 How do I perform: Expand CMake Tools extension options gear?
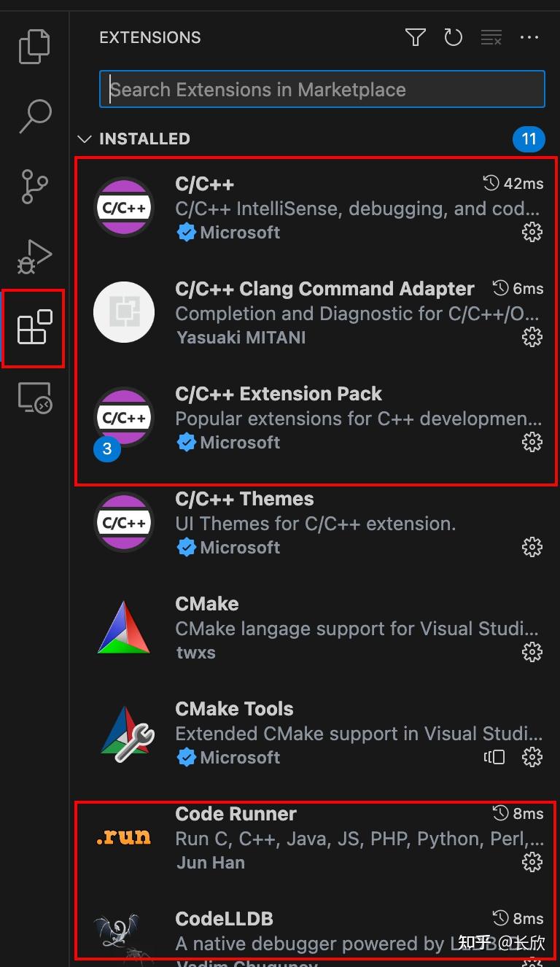[x=532, y=757]
